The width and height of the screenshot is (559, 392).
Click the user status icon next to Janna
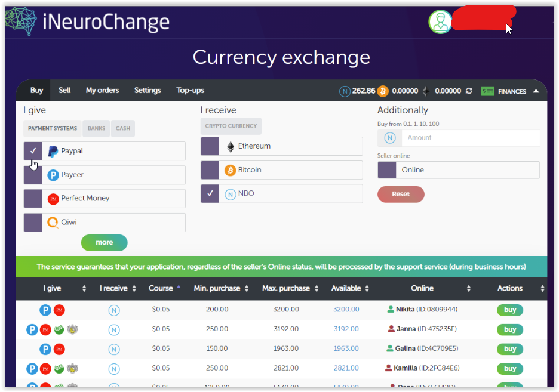tap(391, 329)
